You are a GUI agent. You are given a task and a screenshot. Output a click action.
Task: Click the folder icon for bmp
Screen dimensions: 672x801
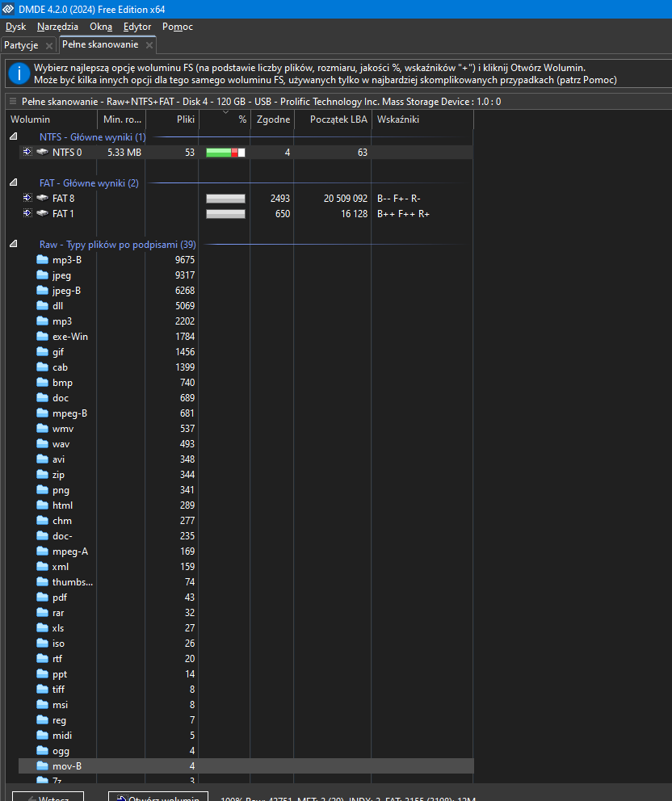(x=43, y=382)
